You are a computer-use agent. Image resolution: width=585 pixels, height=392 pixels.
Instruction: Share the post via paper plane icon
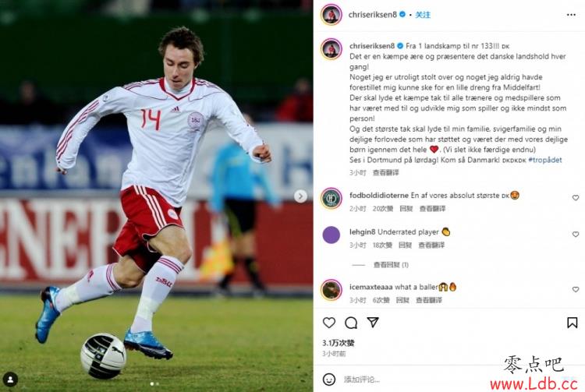(373, 323)
